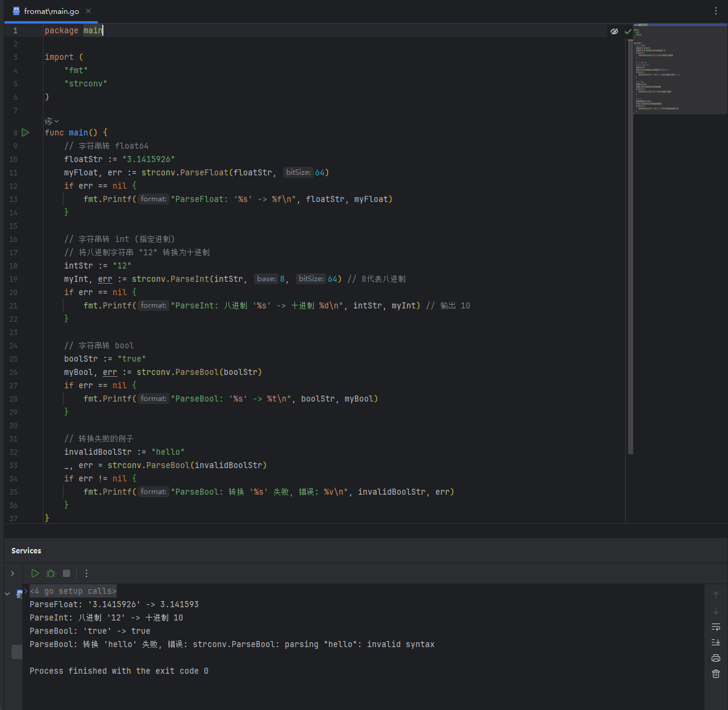The height and width of the screenshot is (710, 728).
Task: Click the bitSize hint on line 19
Action: 311,279
